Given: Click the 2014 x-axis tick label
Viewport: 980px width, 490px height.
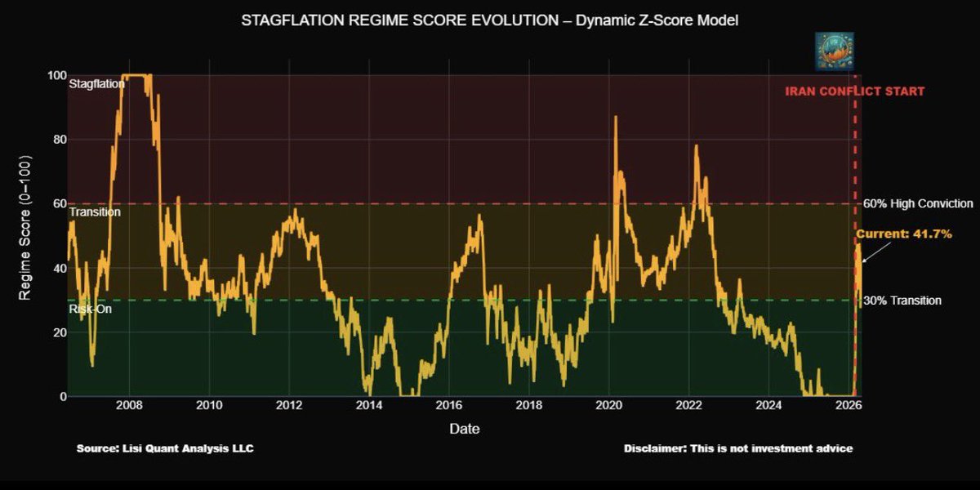Looking at the screenshot, I should (369, 405).
